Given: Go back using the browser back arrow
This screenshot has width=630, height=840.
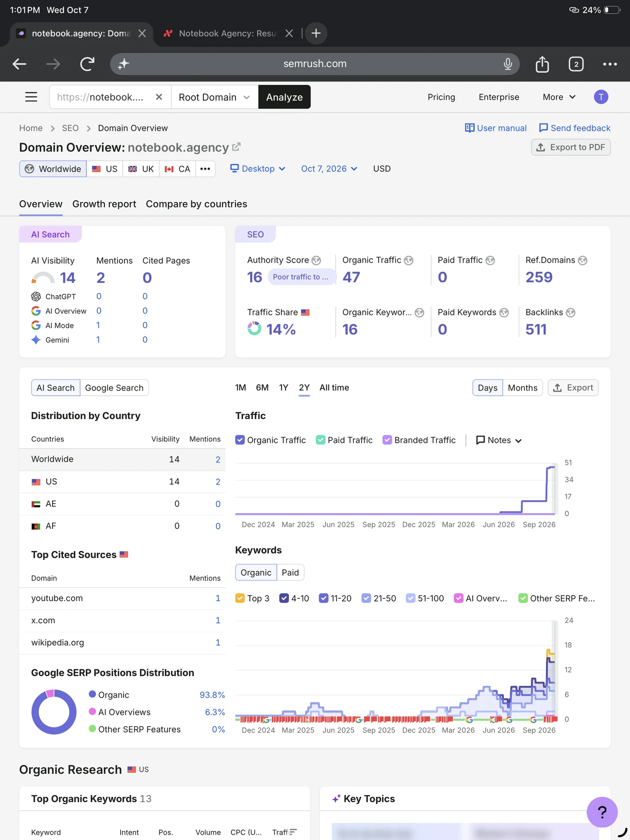Looking at the screenshot, I should pos(19,64).
